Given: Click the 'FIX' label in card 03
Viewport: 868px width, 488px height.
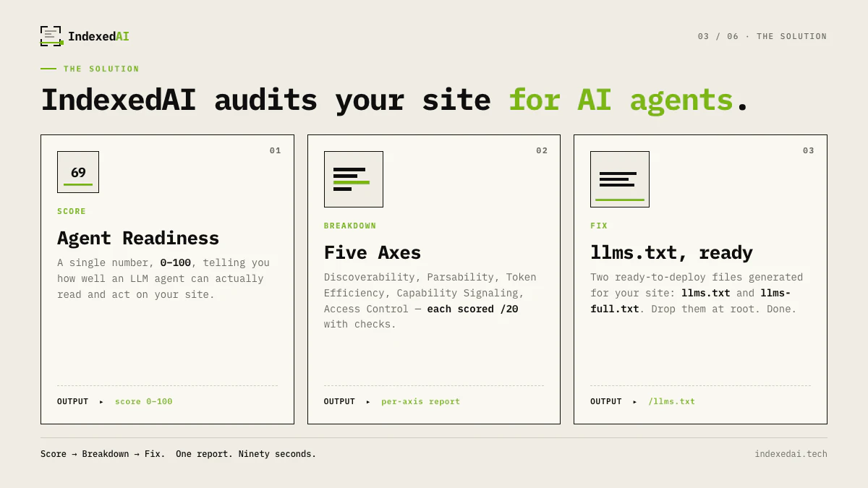Looking at the screenshot, I should point(599,226).
